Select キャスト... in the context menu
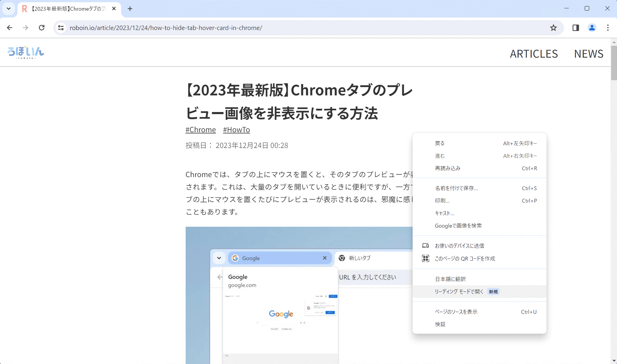The width and height of the screenshot is (617, 364). 479,213
